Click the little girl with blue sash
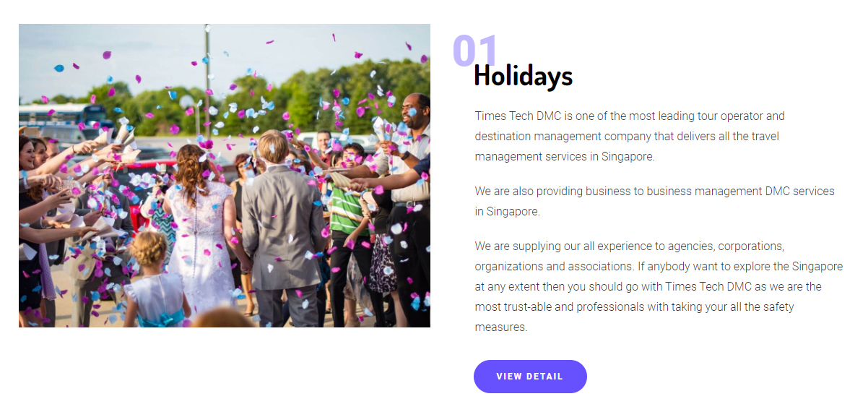 coord(153,282)
